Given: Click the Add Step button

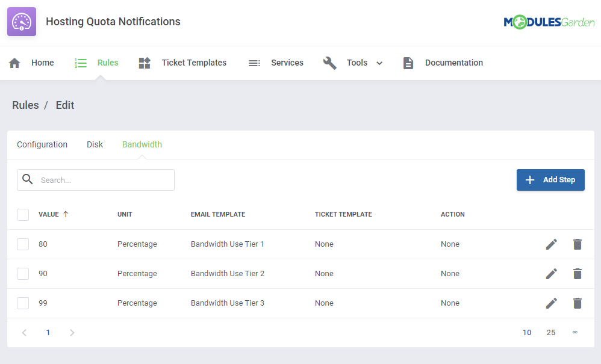Looking at the screenshot, I should 550,180.
